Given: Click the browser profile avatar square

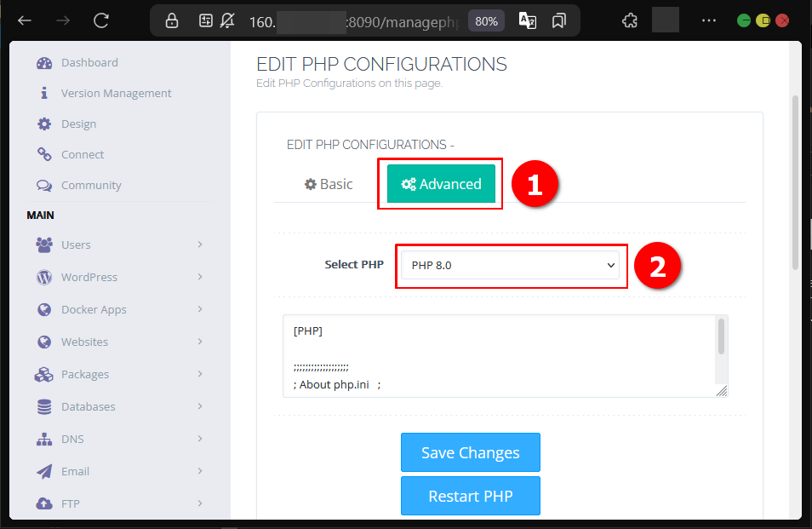Looking at the screenshot, I should pos(666,20).
